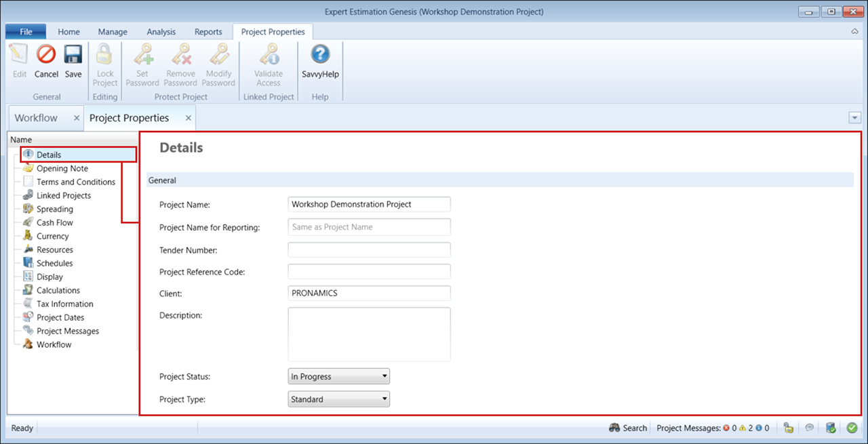Open the Project Status dropdown

click(x=339, y=376)
